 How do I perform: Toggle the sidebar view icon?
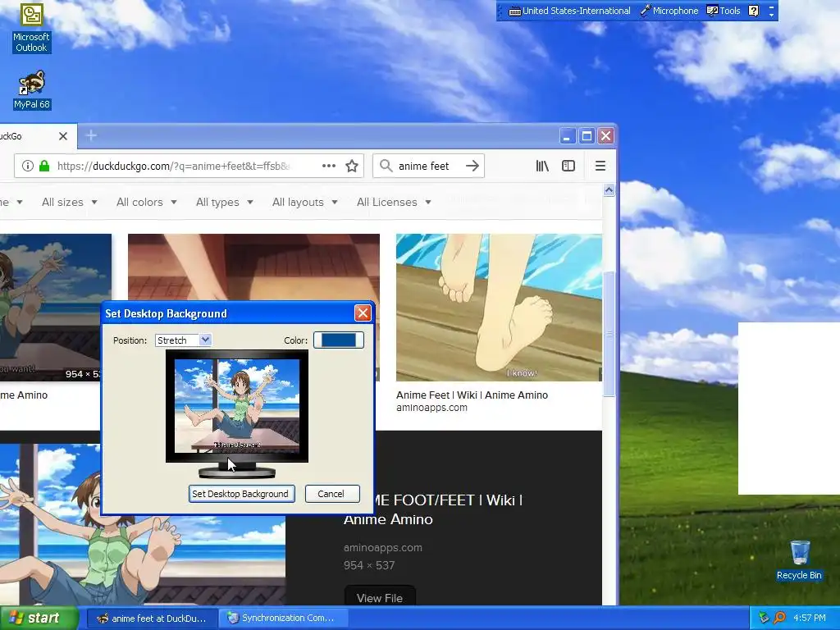click(568, 166)
